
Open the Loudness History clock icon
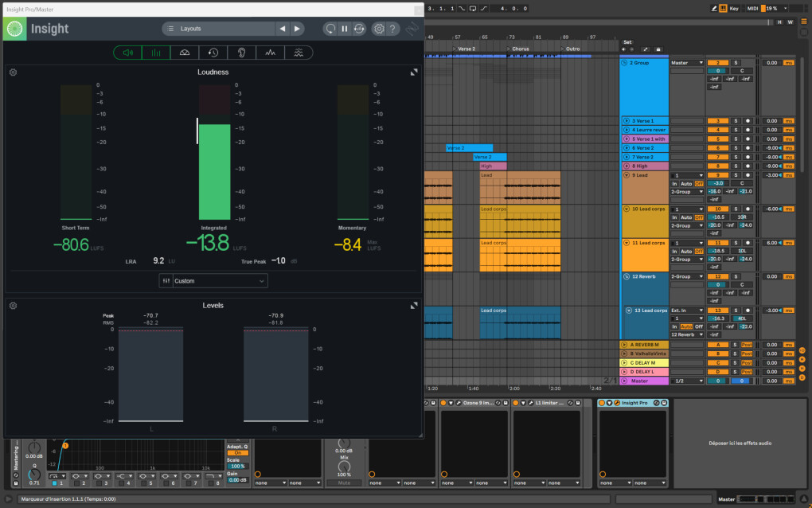213,53
